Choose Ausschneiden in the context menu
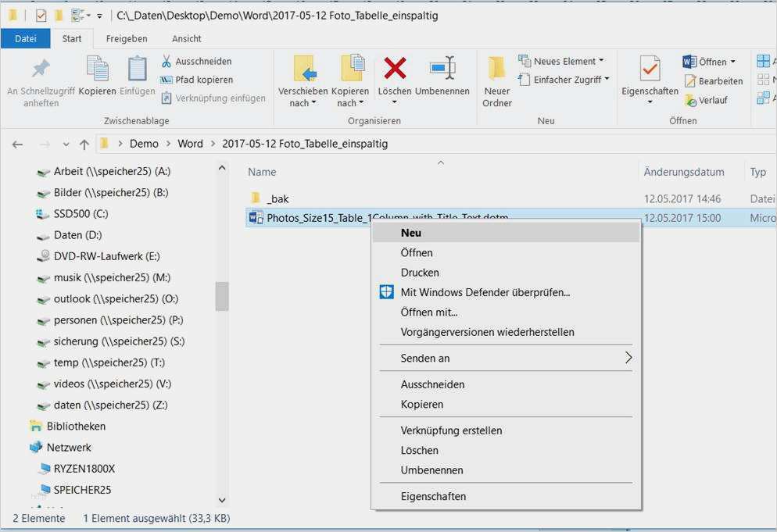777x532 pixels. pyautogui.click(x=506, y=384)
